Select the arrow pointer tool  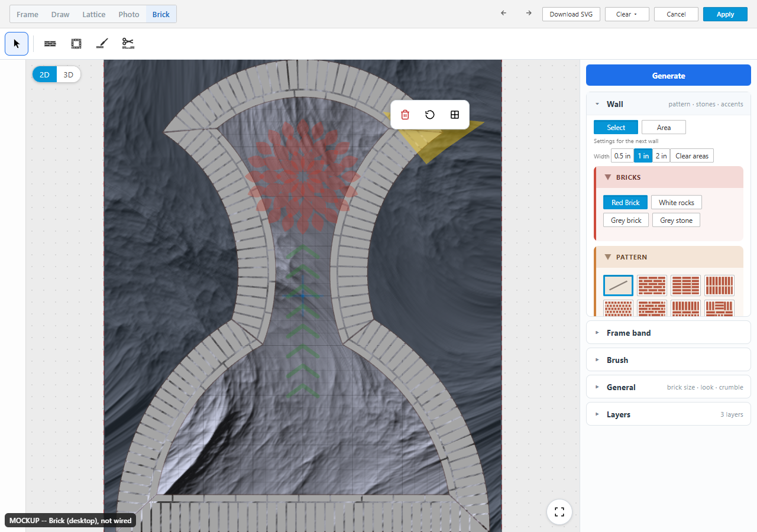coord(17,44)
